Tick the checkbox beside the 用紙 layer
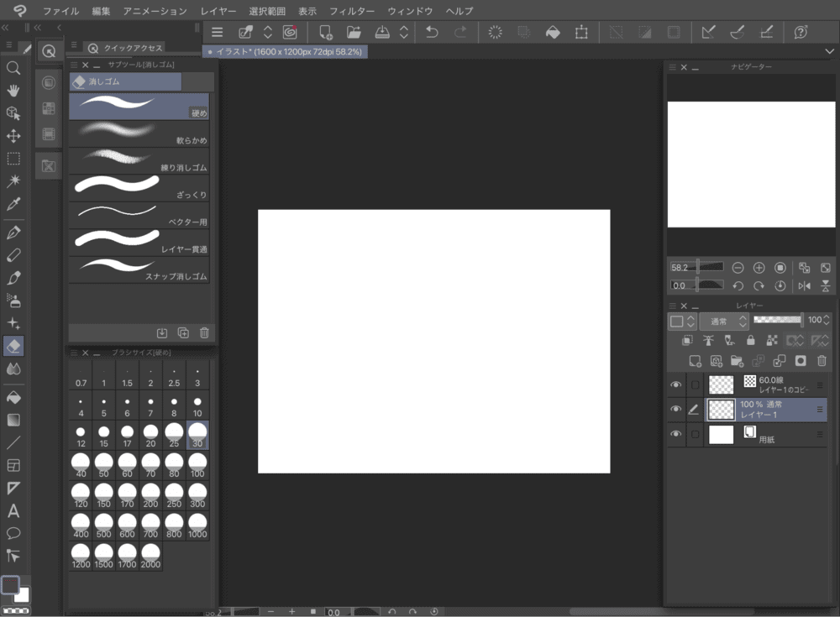Screen dimensions: 840x617 tap(695, 434)
